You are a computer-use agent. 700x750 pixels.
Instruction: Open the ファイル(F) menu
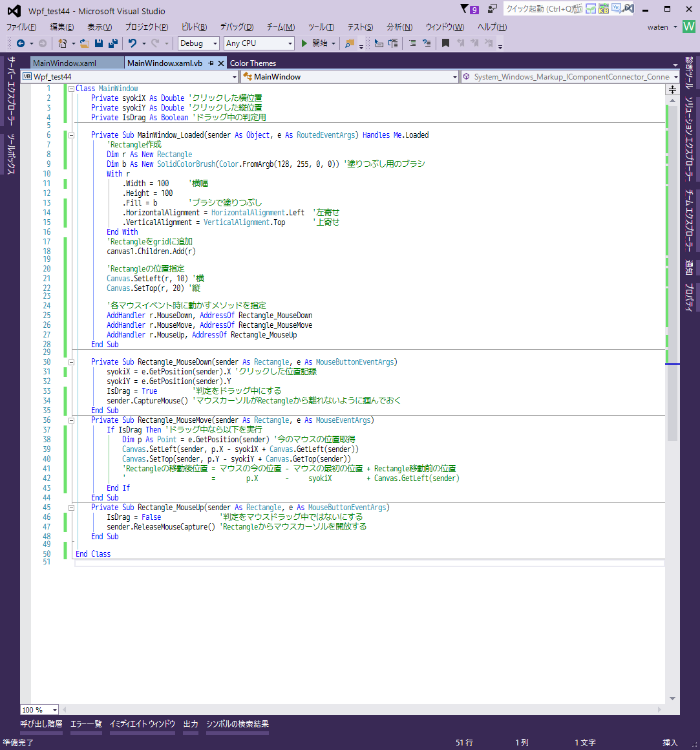(21, 27)
